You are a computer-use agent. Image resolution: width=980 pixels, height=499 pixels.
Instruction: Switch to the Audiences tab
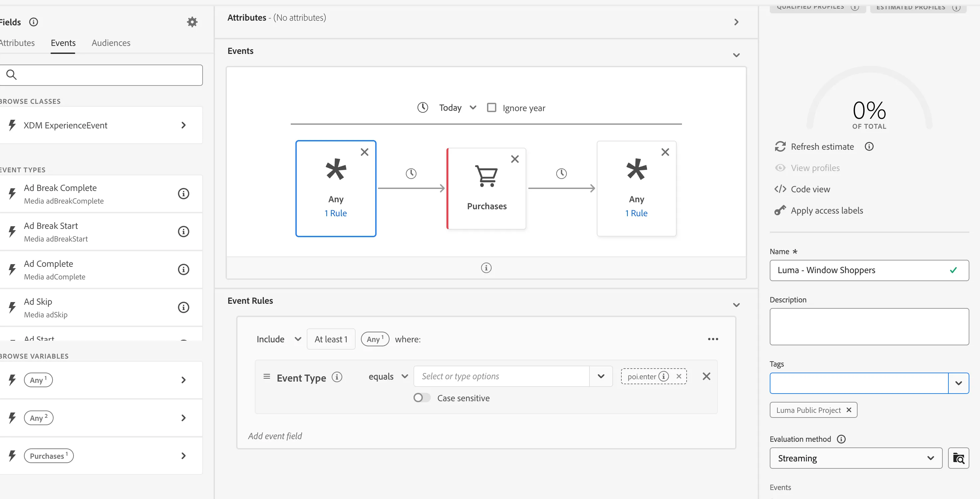point(111,43)
